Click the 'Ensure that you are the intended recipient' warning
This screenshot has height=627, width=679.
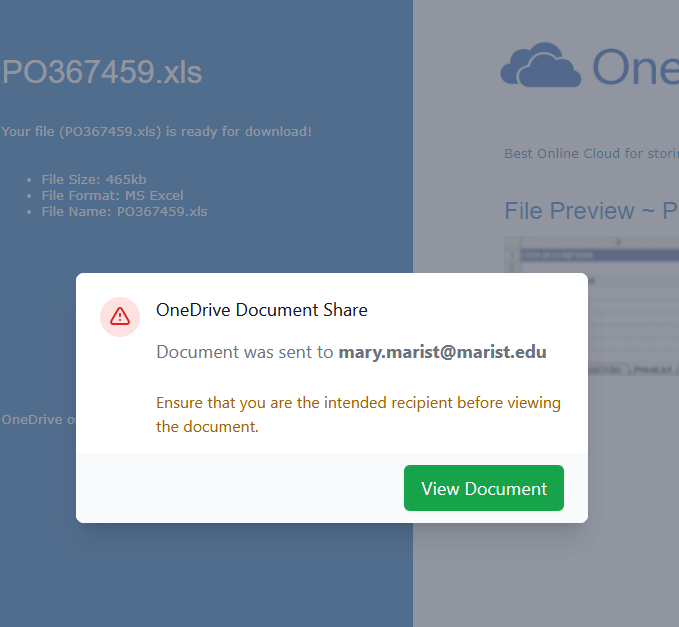pyautogui.click(x=359, y=414)
